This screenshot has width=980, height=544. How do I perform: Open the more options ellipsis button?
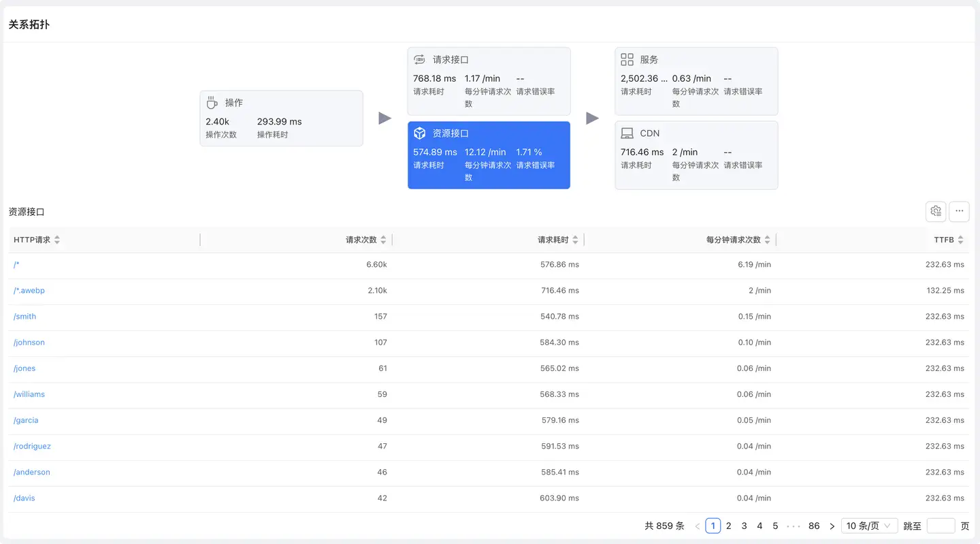tap(959, 212)
